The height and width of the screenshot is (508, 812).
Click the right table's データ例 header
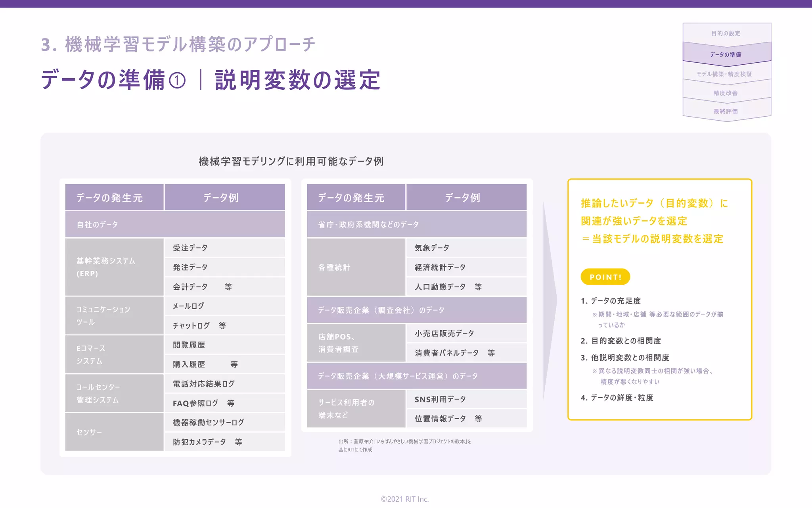[467, 197]
